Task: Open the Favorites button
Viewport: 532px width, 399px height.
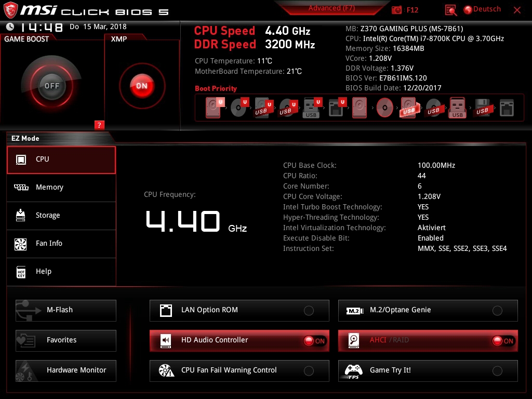Action: (66, 341)
